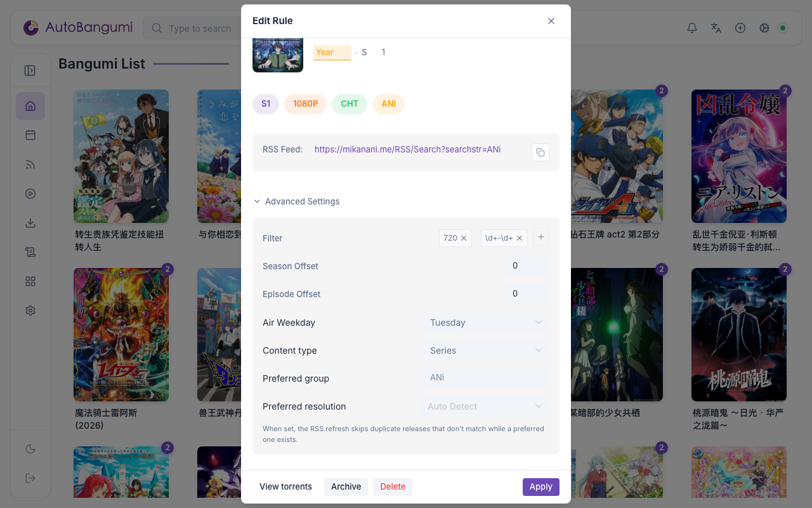This screenshot has height=508, width=812.
Task: Click the CHT tag
Action: point(350,104)
